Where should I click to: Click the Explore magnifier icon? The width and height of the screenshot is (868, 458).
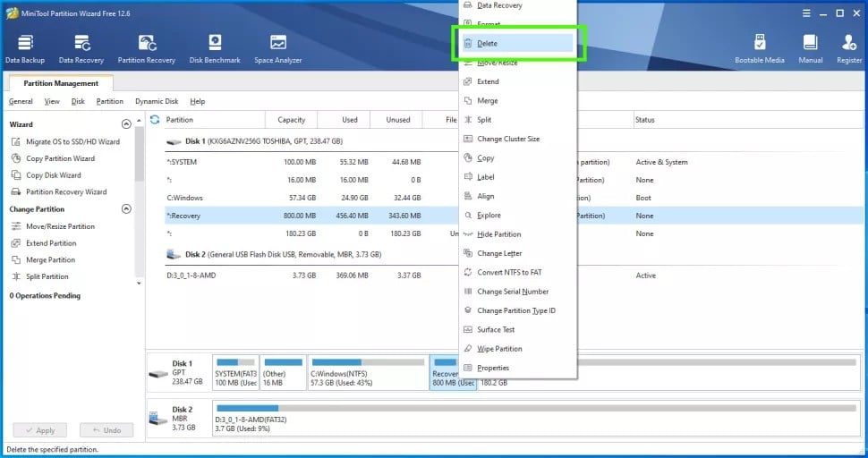(x=468, y=216)
